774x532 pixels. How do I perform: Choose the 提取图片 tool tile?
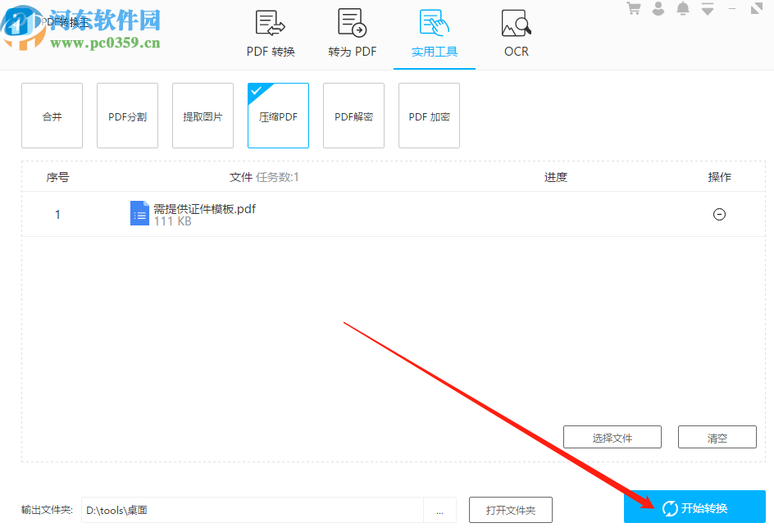(x=203, y=116)
